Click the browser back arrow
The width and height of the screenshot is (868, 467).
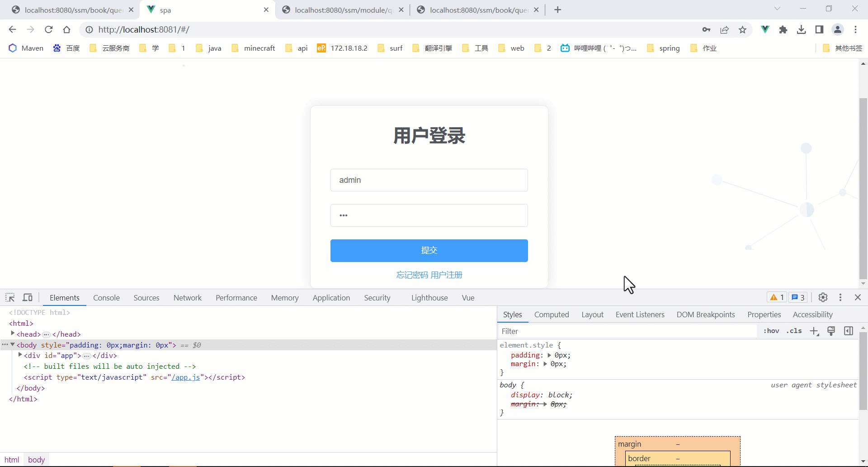[12, 29]
